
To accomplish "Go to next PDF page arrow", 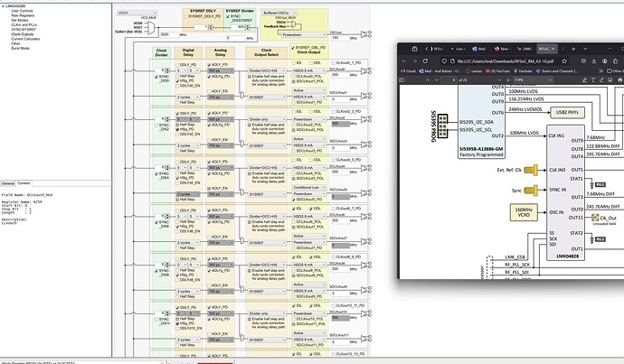I will pyautogui.click(x=437, y=79).
